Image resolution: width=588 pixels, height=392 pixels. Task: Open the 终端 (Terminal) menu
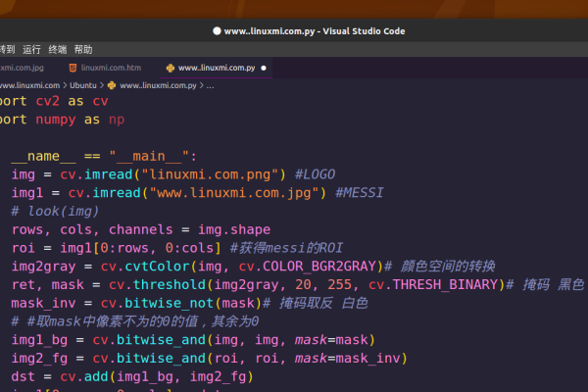[58, 50]
